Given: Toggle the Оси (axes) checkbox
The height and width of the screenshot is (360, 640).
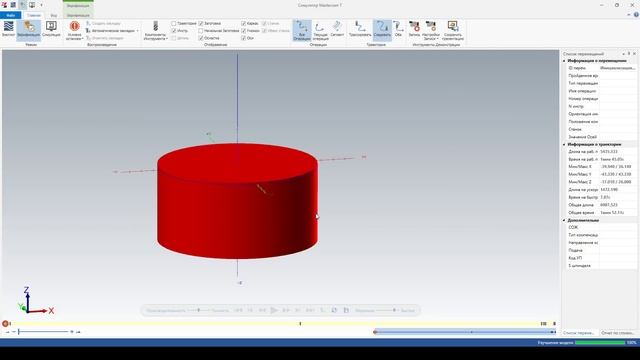Looking at the screenshot, I should (x=244, y=38).
